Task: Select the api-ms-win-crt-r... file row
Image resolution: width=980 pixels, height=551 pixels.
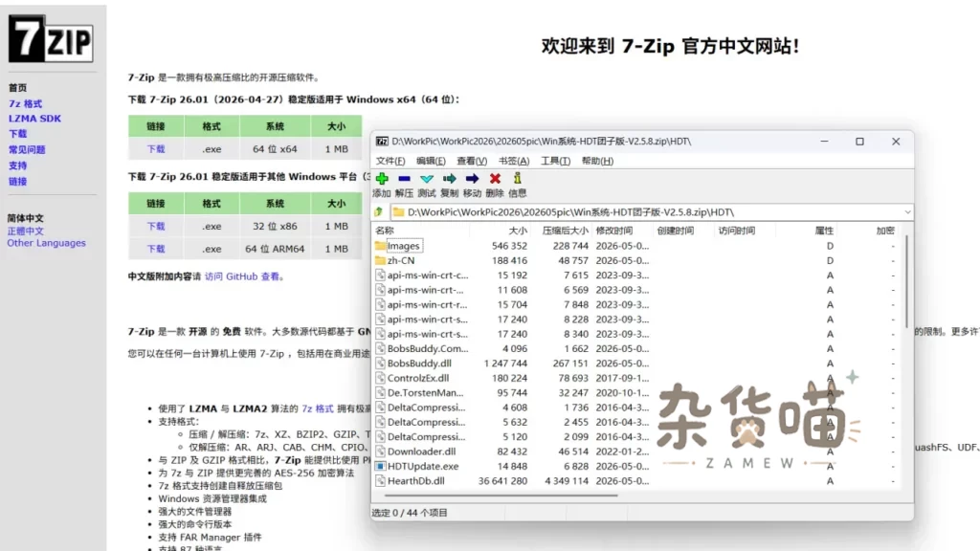Action: point(636,305)
